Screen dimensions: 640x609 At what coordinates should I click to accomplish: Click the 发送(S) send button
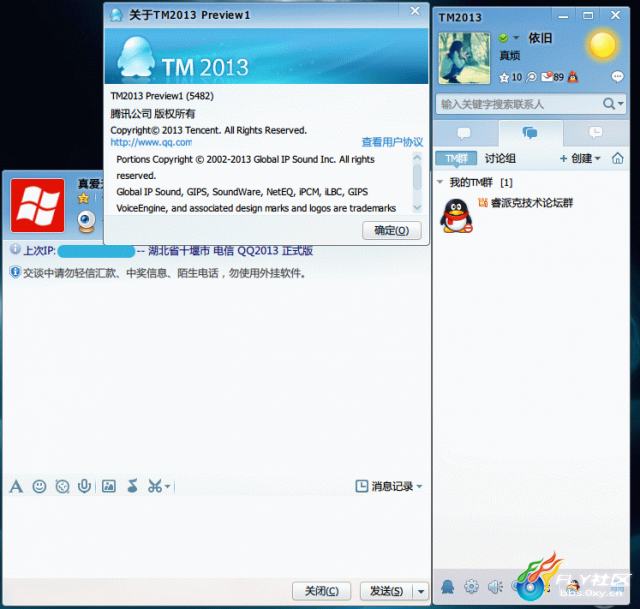tap(386, 591)
